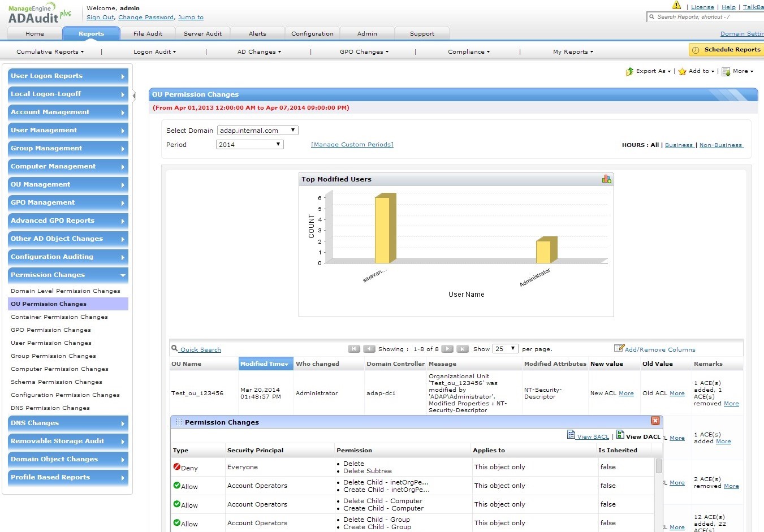Click the chart type icon in Top Modified Users
764x532 pixels.
606,179
